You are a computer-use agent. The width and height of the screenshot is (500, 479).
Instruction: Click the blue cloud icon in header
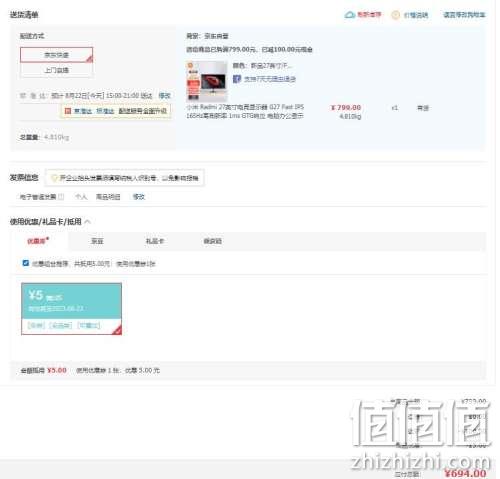[349, 15]
